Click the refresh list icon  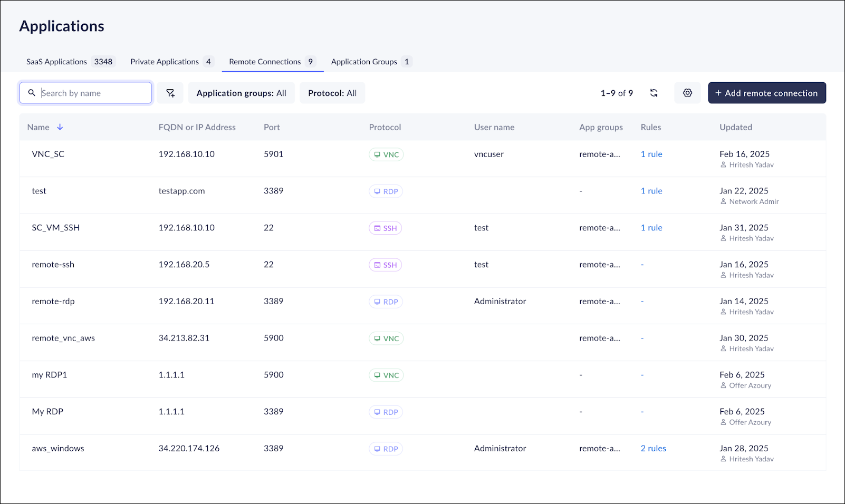tap(654, 93)
